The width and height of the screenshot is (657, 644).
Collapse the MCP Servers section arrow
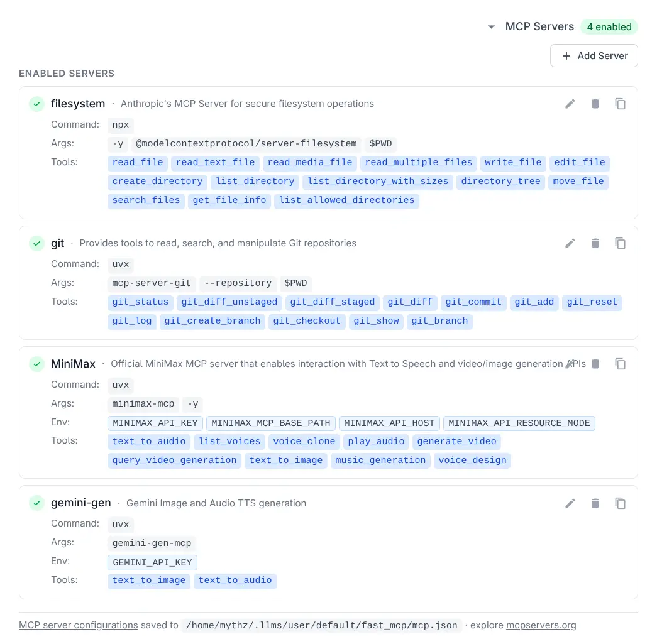coord(491,27)
